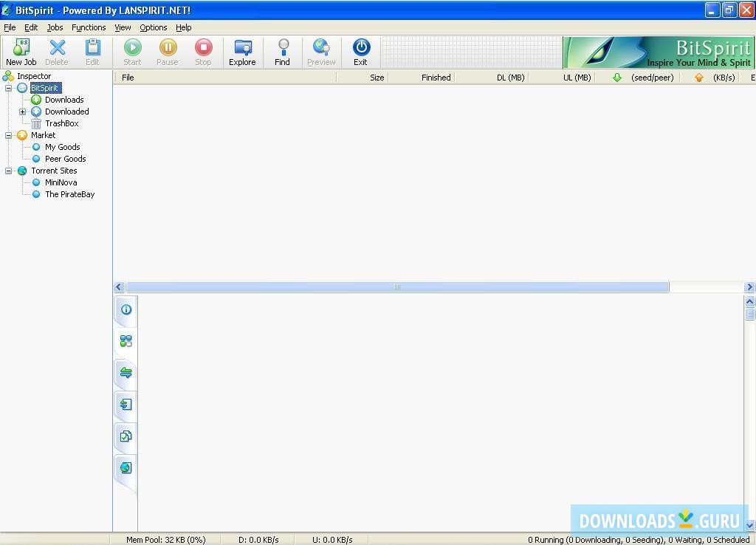Collapse the Market tree node
The image size is (756, 545).
pos(9,136)
